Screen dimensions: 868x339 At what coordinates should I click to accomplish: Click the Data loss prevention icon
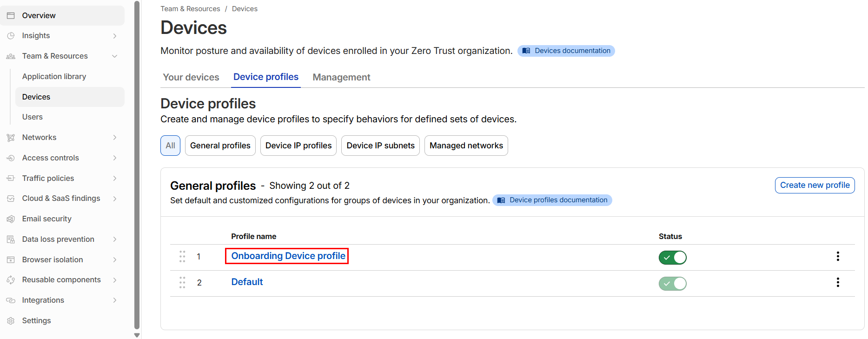pos(11,239)
